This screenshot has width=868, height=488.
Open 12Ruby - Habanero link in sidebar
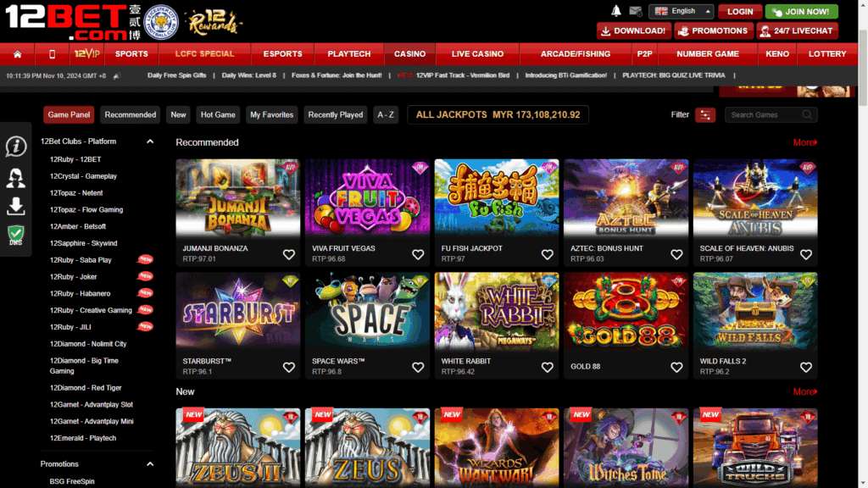(81, 294)
